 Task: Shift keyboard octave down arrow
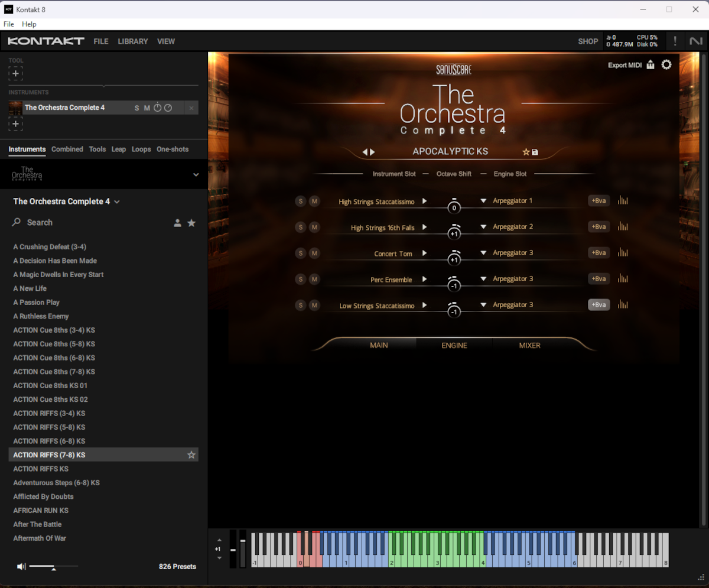[x=219, y=558]
